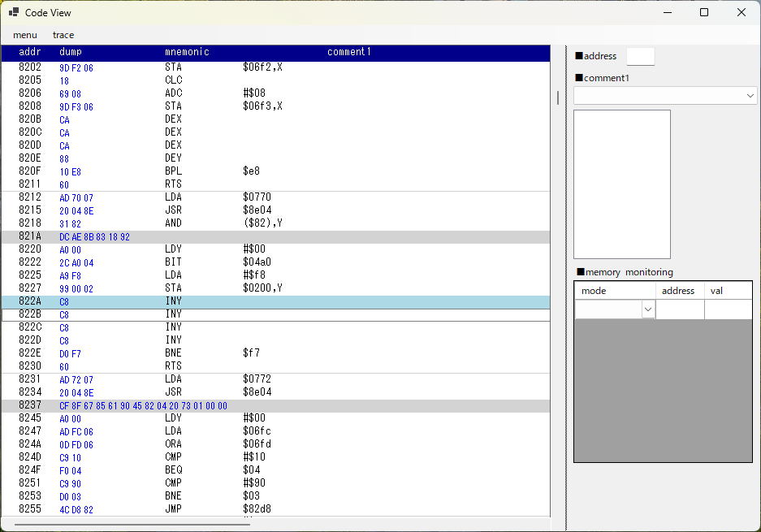761x532 pixels.
Task: Expand the comment1 combo box dropdown
Action: click(x=750, y=96)
